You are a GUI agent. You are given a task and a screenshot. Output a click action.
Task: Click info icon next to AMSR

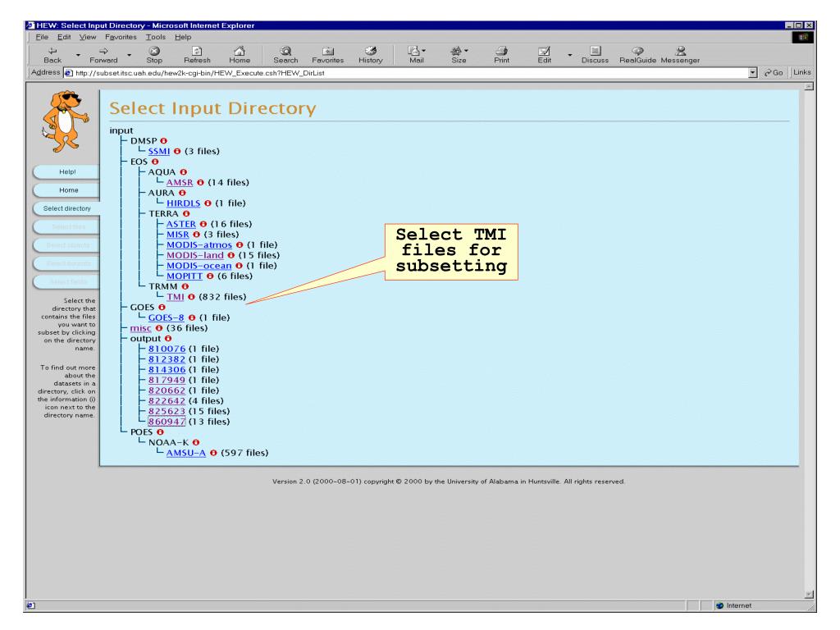tap(200, 183)
